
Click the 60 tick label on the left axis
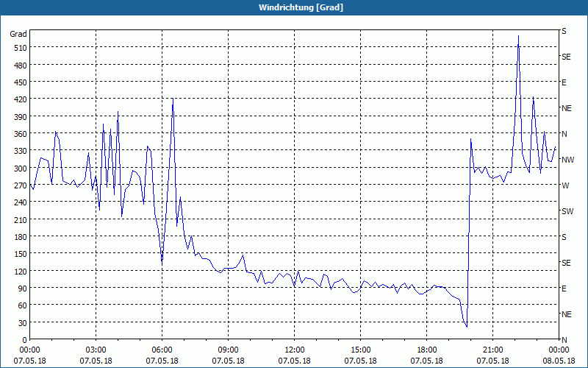[23, 305]
